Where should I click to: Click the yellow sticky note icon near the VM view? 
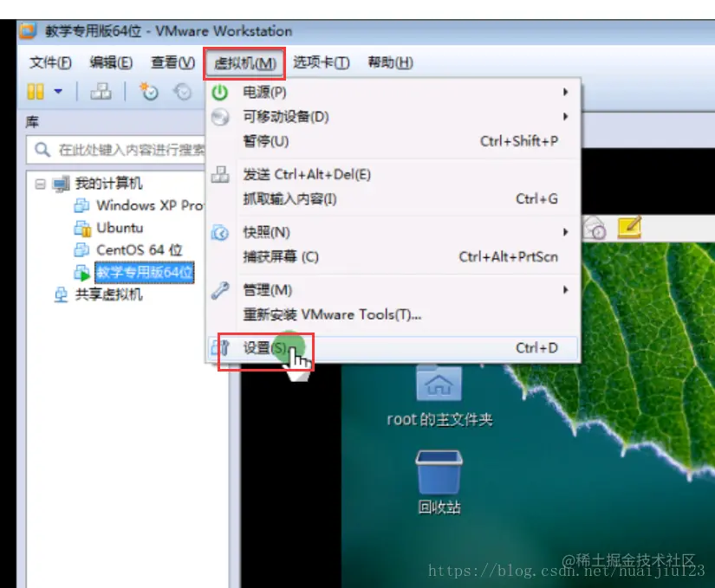(x=627, y=229)
